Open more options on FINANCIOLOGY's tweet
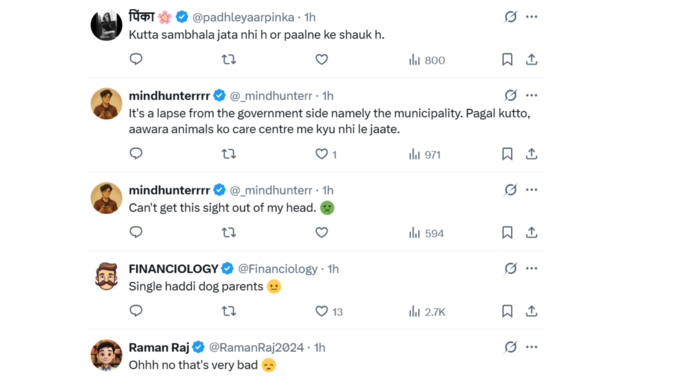The width and height of the screenshot is (680, 383). (532, 268)
